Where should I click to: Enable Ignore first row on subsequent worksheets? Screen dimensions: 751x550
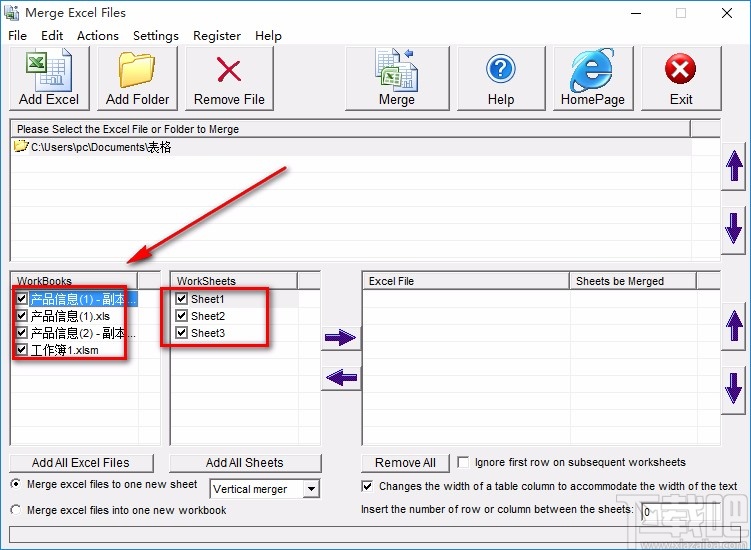point(463,462)
